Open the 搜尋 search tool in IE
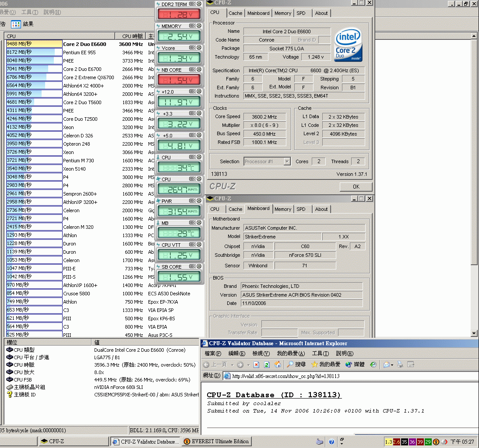The height and width of the screenshot is (448, 479). point(296,364)
